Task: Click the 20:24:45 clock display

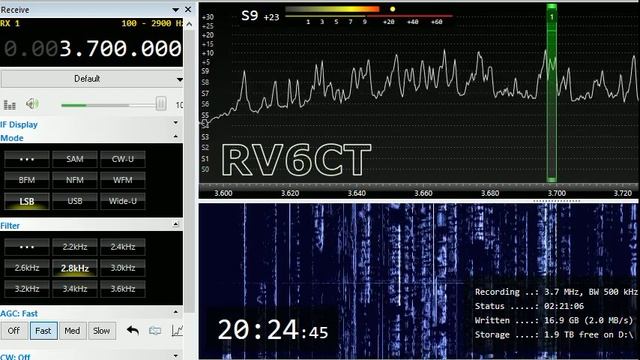Action: [273, 330]
